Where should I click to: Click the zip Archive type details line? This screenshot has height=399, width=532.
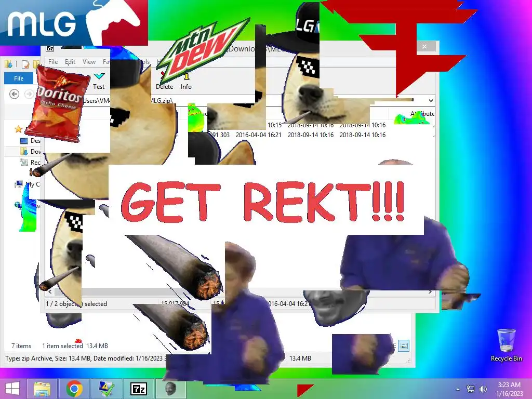[86, 358]
